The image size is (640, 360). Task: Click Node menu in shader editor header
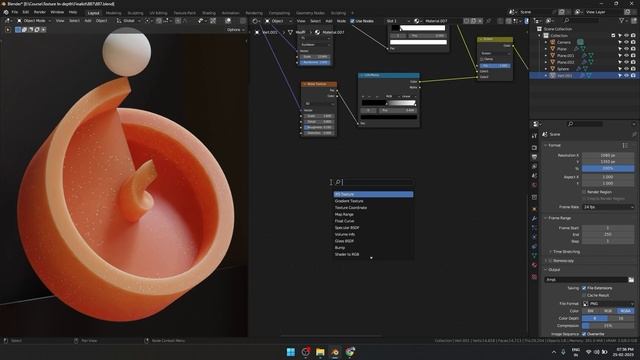pyautogui.click(x=341, y=21)
